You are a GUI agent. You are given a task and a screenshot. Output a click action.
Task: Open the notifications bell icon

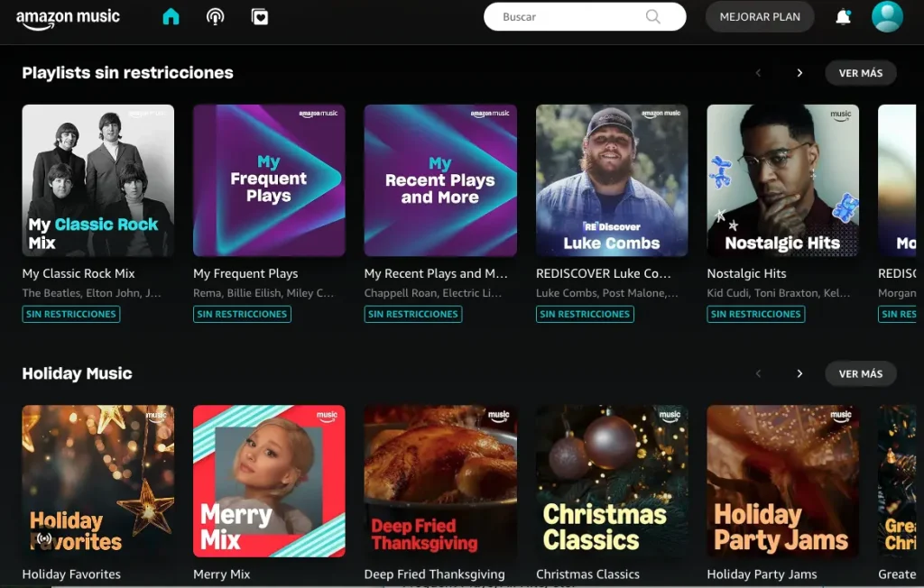point(844,16)
